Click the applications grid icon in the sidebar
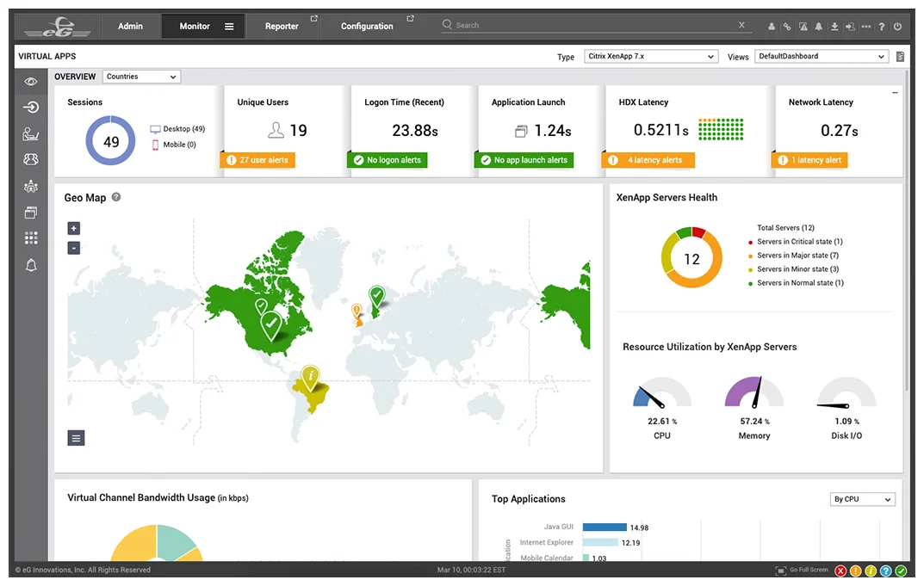924x586 pixels. [x=31, y=238]
